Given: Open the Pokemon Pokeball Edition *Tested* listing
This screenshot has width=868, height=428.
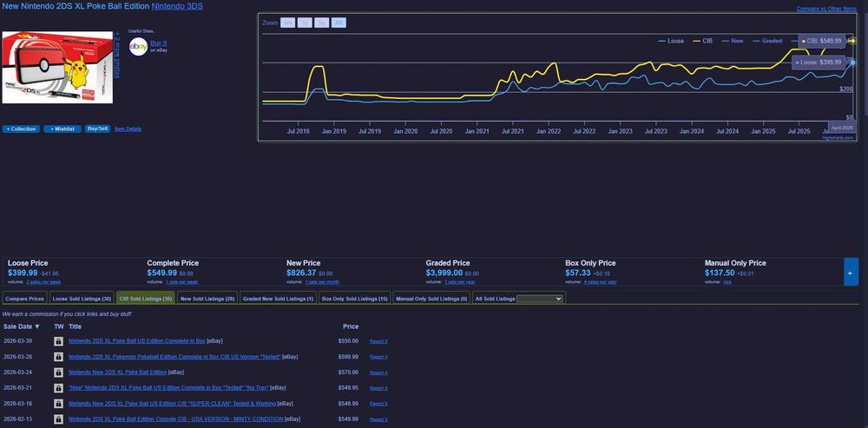Looking at the screenshot, I should click(x=174, y=357).
